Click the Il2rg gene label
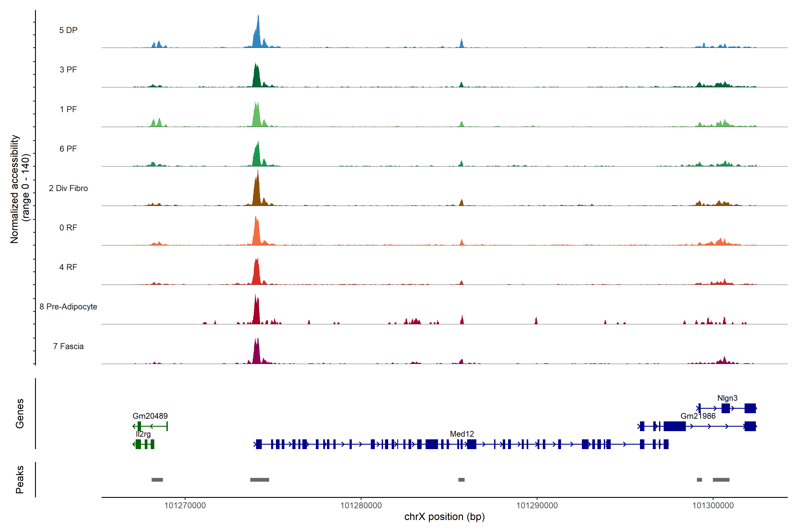Viewport: 798px width, 532px height. (143, 434)
